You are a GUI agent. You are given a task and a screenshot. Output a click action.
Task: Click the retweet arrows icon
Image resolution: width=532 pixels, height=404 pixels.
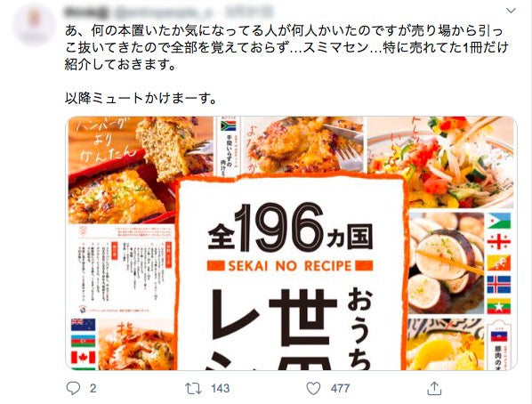point(193,388)
